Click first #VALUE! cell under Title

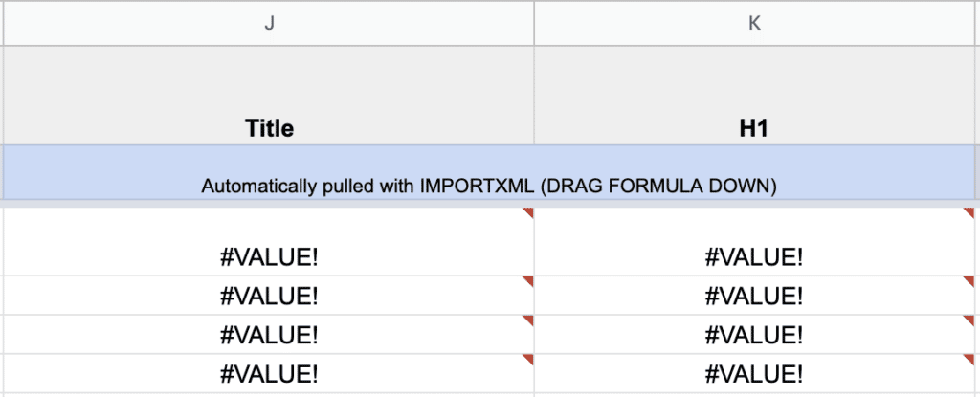coord(269,255)
